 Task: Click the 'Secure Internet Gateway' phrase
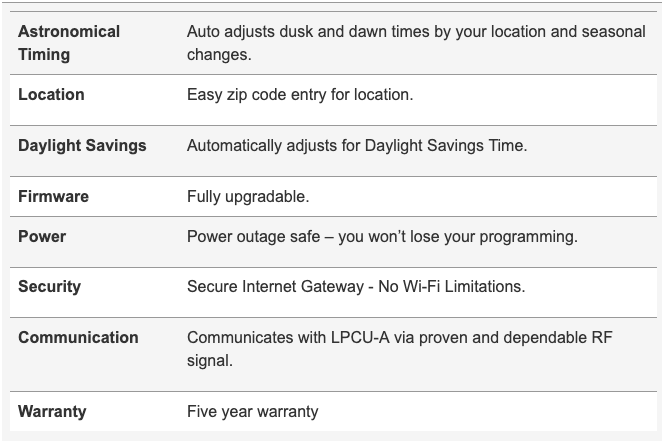pyautogui.click(x=271, y=287)
